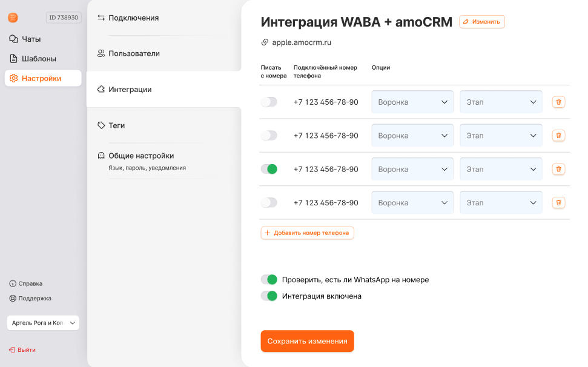
Task: Click the people icon beside Пользователи
Action: (x=101, y=53)
